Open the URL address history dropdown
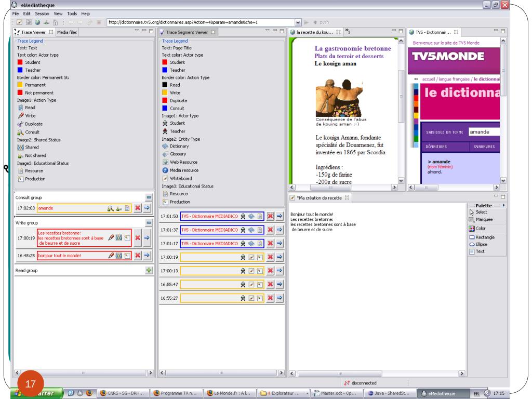 pyautogui.click(x=298, y=22)
